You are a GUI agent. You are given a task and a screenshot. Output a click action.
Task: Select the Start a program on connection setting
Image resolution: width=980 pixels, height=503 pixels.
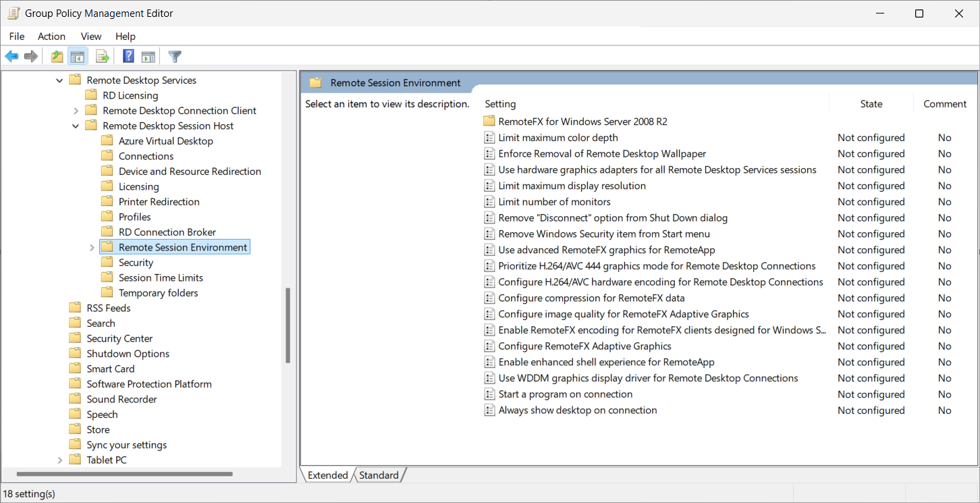(x=565, y=394)
